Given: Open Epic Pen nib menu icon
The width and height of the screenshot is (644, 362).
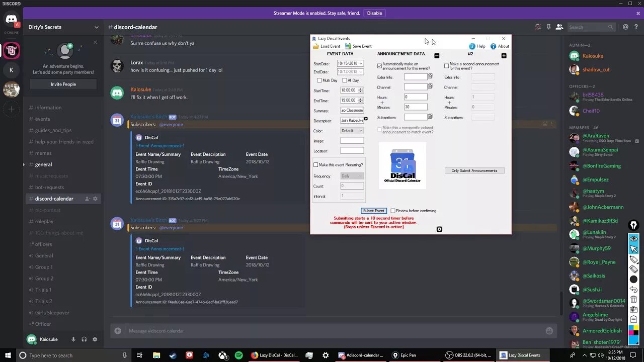Looking at the screenshot, I should coord(634,225).
